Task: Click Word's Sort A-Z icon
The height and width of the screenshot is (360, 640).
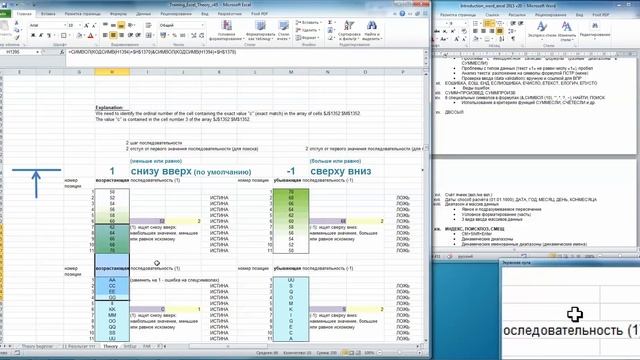Action: click(x=502, y=39)
